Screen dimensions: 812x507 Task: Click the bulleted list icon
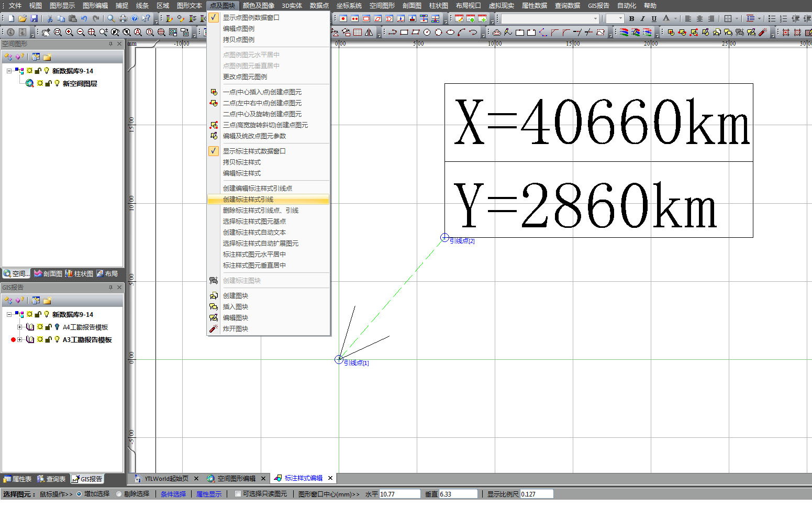[x=772, y=18]
